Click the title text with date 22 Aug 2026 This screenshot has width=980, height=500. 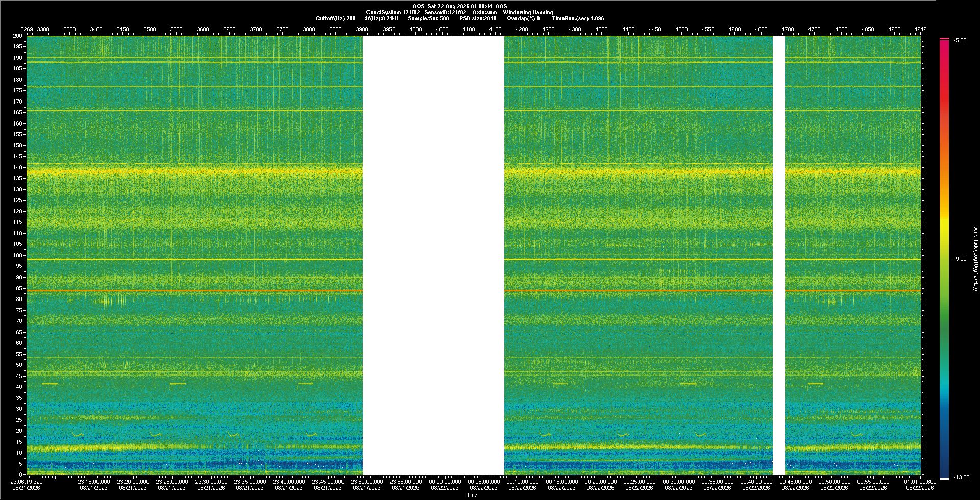[460, 6]
